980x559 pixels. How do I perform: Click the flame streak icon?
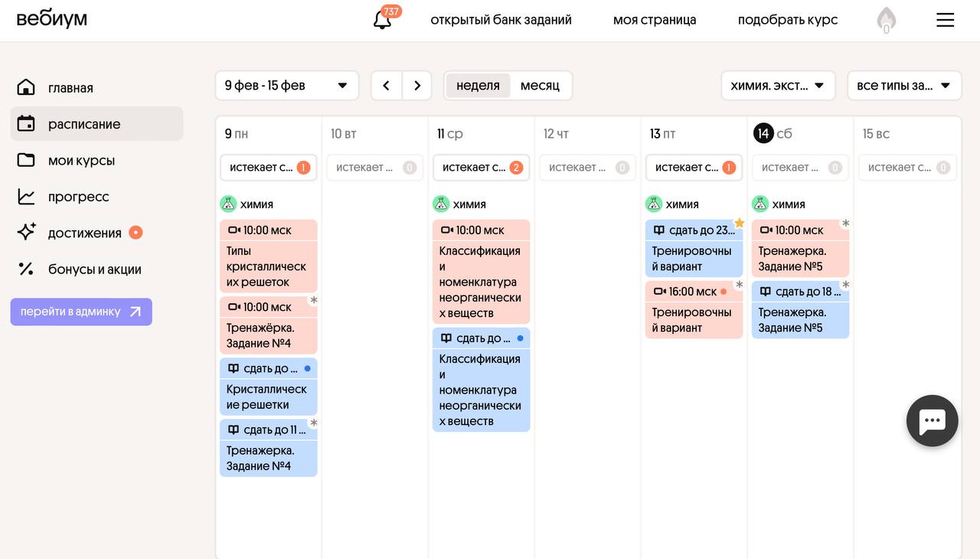click(886, 20)
